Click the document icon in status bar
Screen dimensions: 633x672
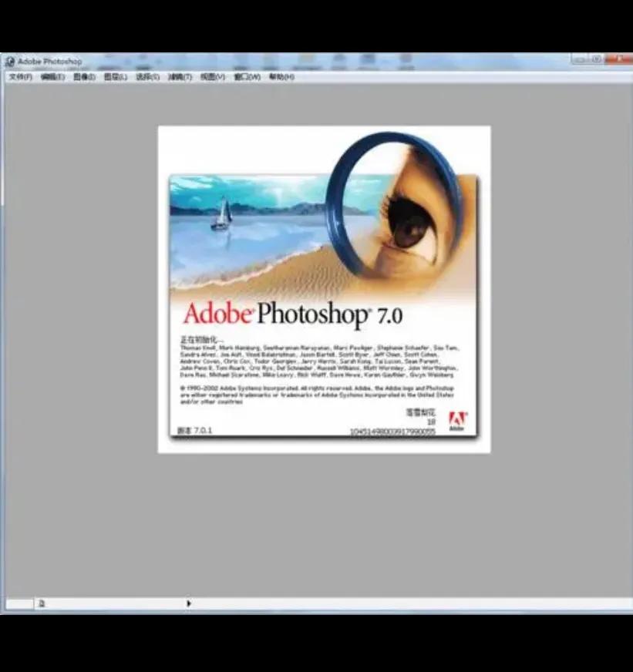point(42,603)
